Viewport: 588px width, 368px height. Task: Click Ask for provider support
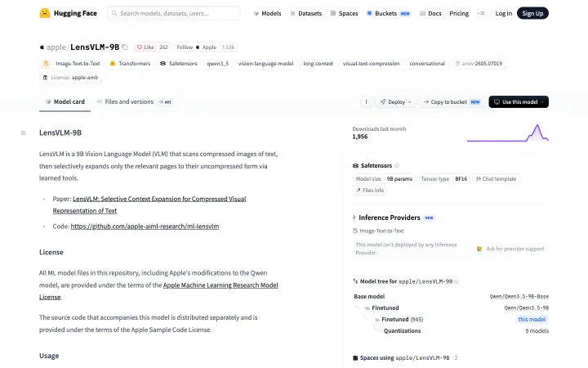click(510, 249)
